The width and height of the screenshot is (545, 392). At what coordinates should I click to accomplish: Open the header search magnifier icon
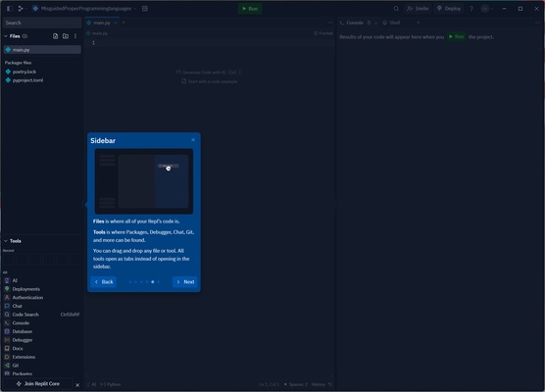click(396, 9)
